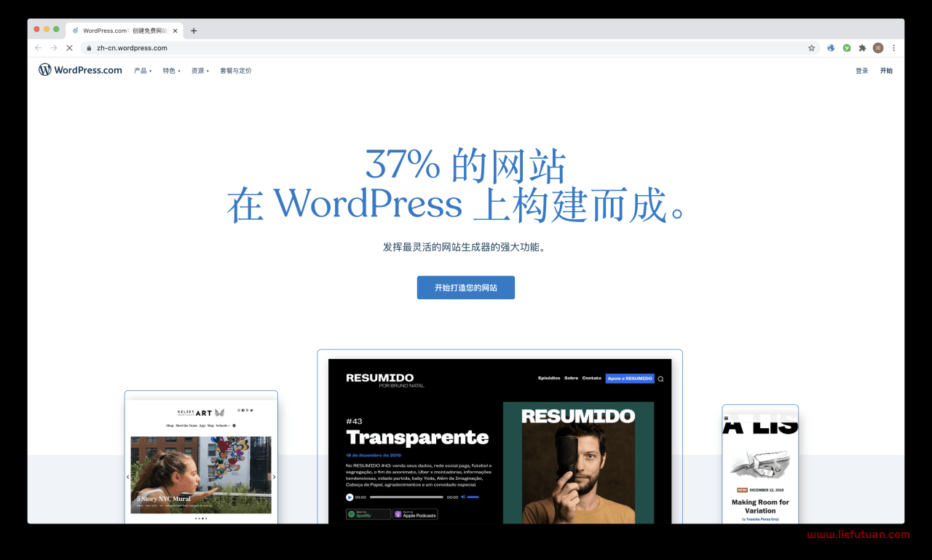
Task: Click the WordPress.com logo
Action: (80, 70)
